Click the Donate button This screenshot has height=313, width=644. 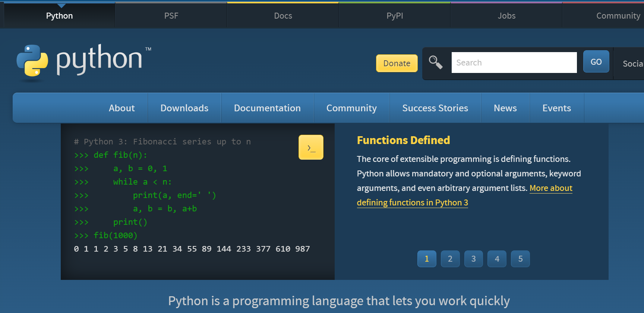397,63
